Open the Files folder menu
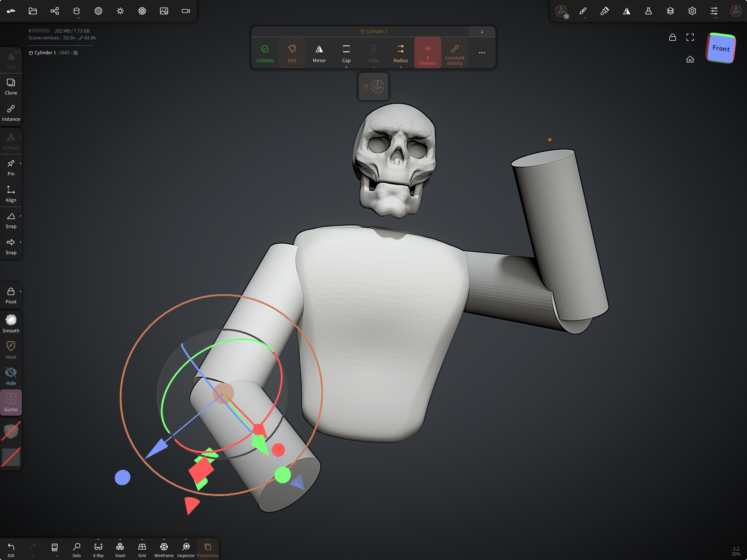This screenshot has height=560, width=747. coord(33,11)
